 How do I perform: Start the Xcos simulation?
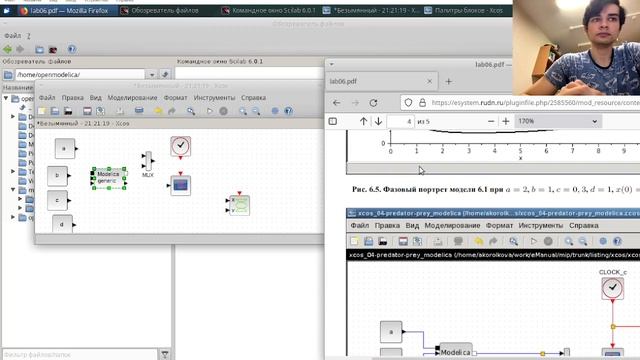210,111
